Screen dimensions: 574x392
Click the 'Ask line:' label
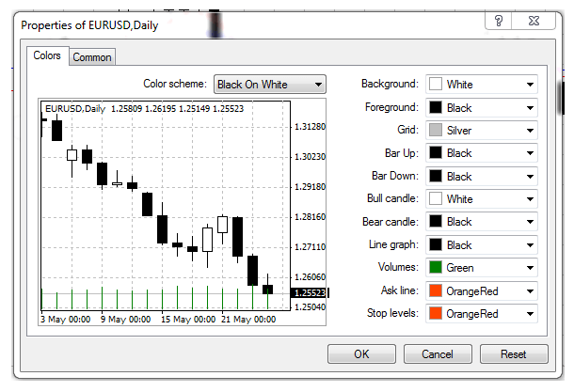click(x=399, y=290)
